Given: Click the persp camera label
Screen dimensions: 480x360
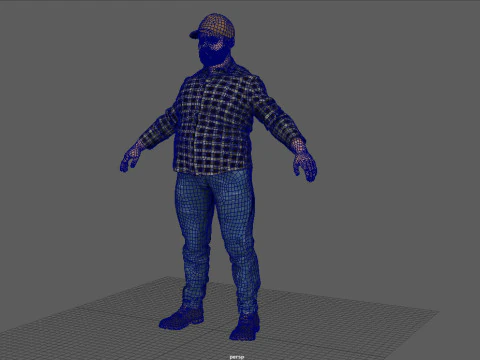Looking at the screenshot, I should pos(237,357).
